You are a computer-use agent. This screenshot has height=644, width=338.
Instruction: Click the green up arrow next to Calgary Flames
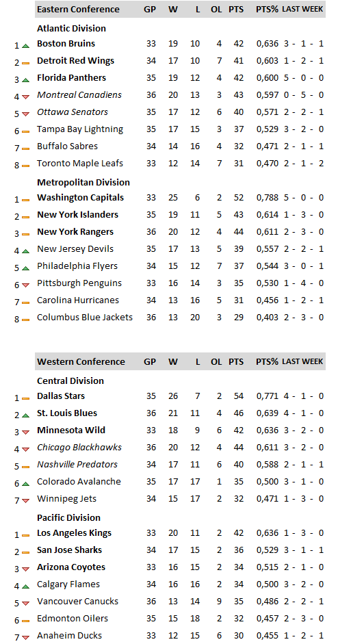[x=25, y=586]
